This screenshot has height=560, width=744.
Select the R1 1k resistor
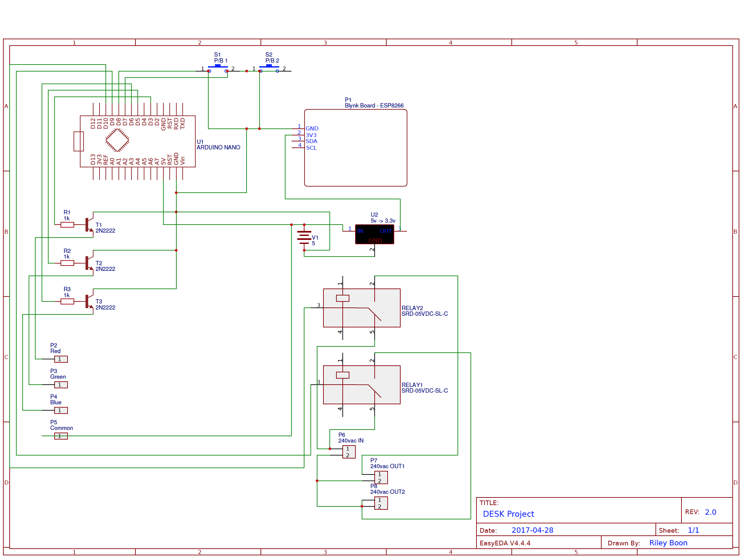[x=67, y=225]
